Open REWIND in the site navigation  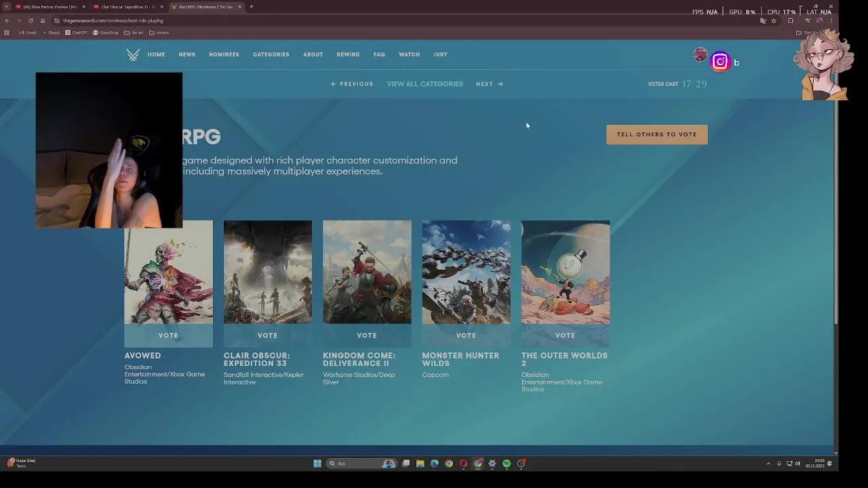(348, 55)
